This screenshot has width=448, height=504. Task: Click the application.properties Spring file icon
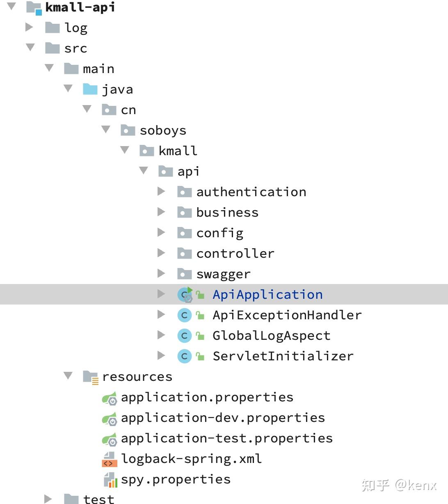tap(109, 397)
